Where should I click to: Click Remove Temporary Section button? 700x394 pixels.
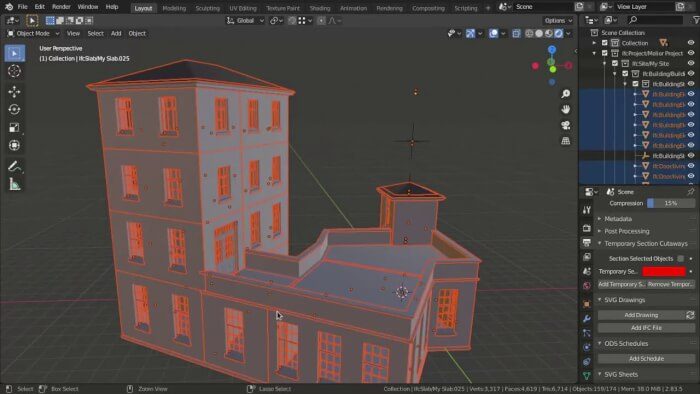(671, 284)
